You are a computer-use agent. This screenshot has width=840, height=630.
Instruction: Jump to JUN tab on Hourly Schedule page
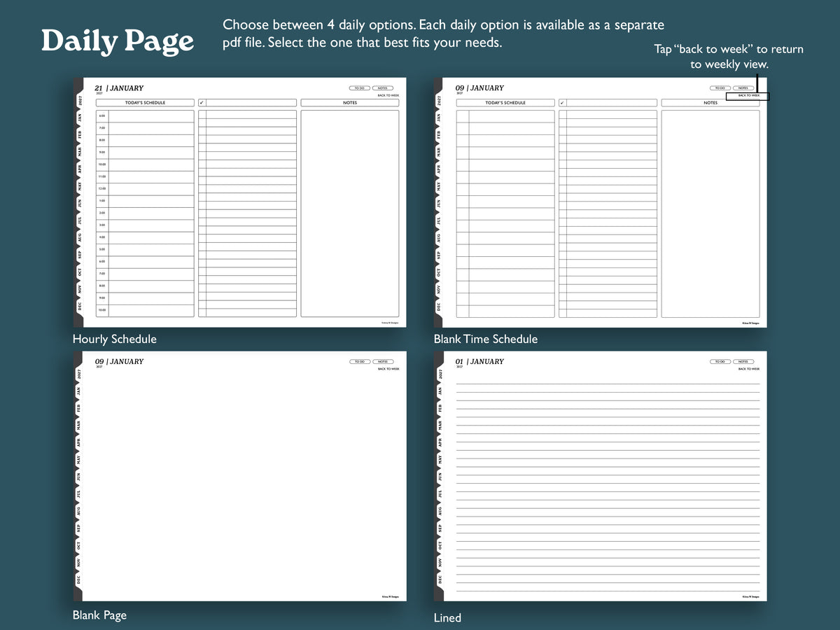tap(79, 203)
